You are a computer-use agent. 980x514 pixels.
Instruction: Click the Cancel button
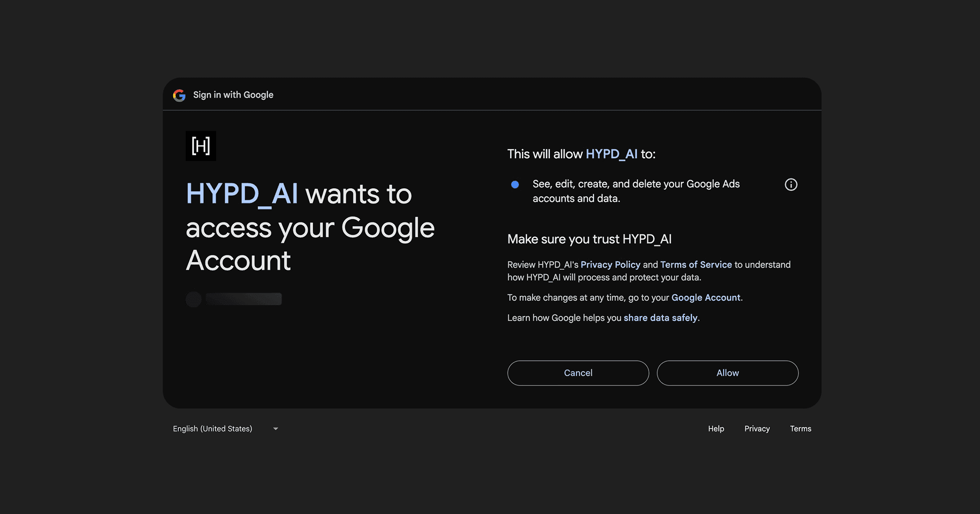click(578, 373)
